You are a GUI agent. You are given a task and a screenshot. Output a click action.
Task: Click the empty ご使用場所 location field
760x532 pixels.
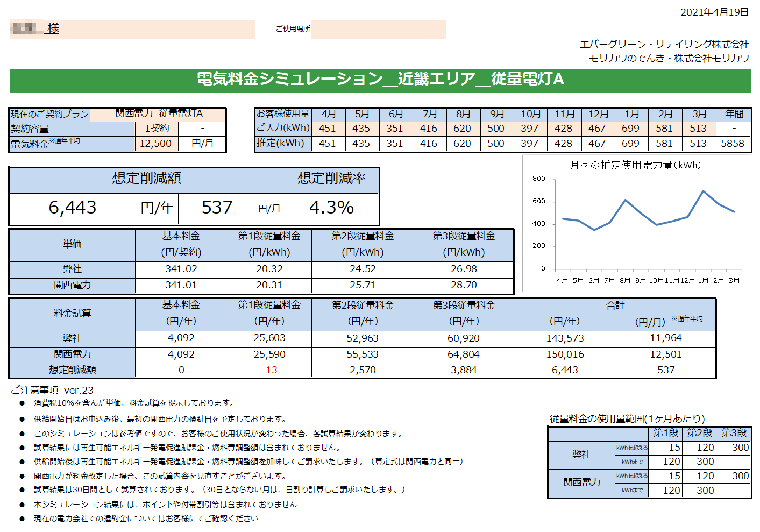point(379,29)
